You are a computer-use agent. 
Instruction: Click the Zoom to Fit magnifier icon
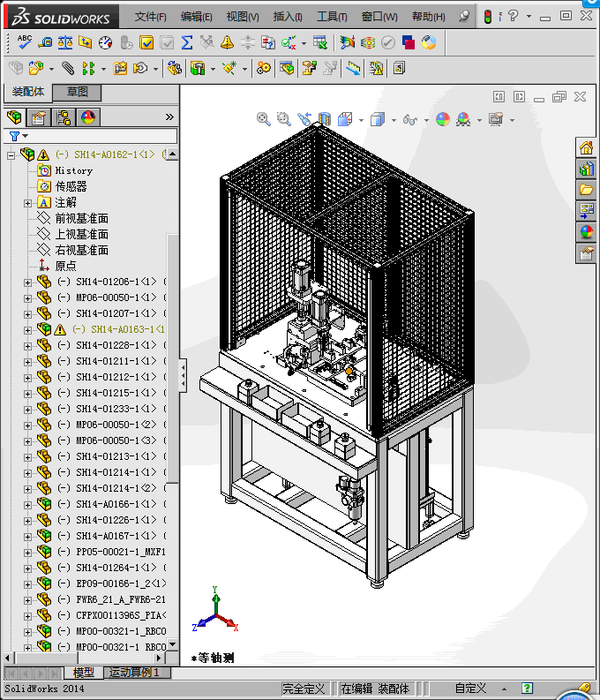[263, 119]
